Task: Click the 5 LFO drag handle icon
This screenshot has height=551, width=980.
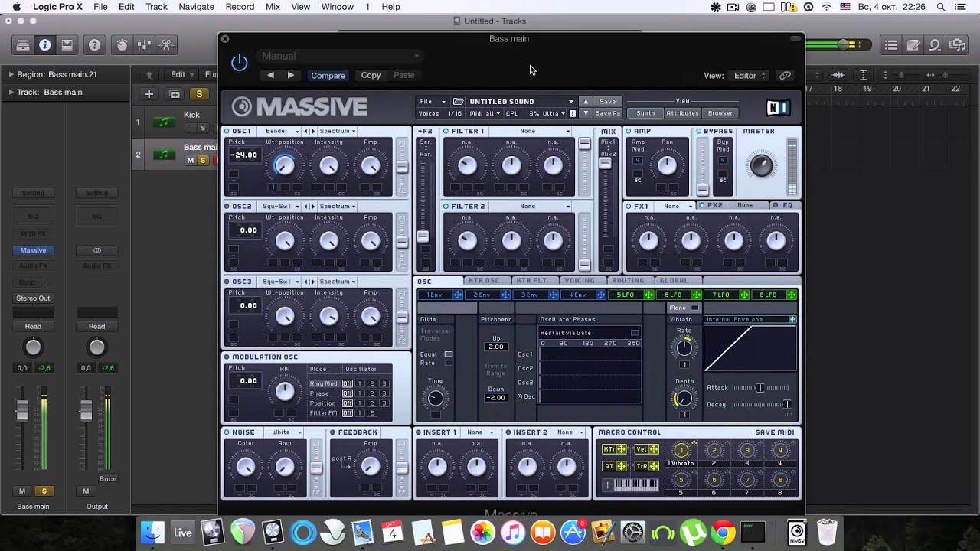Action: pyautogui.click(x=649, y=295)
